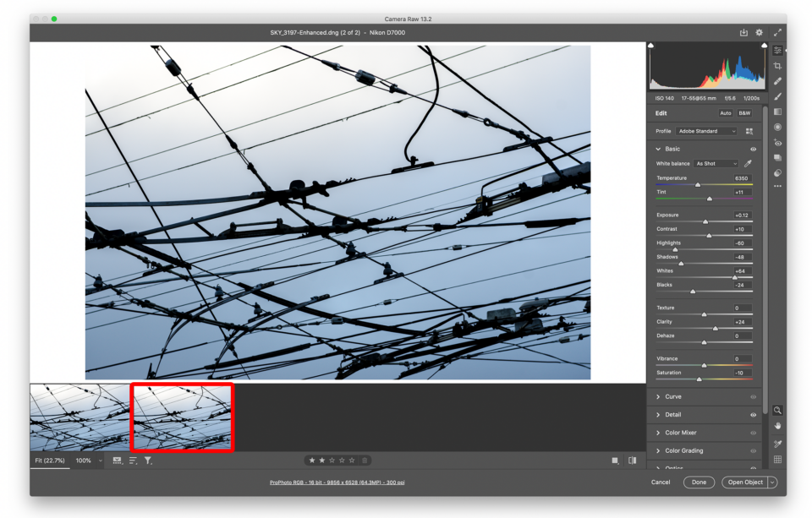Screen dimensions: 812x518
Task: Select the Hand tool
Action: pos(777,425)
